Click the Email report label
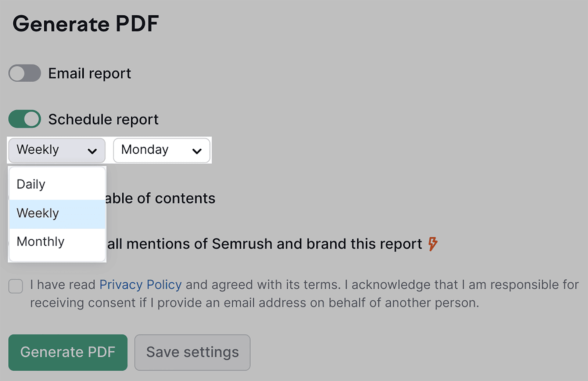This screenshot has width=588, height=381. click(x=89, y=73)
